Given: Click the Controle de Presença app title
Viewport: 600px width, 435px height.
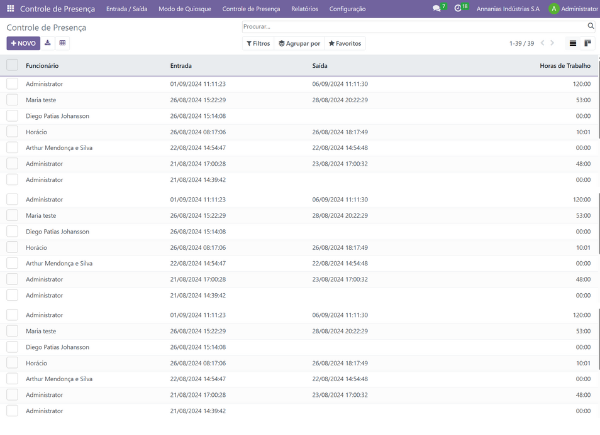Looking at the screenshot, I should point(57,8).
